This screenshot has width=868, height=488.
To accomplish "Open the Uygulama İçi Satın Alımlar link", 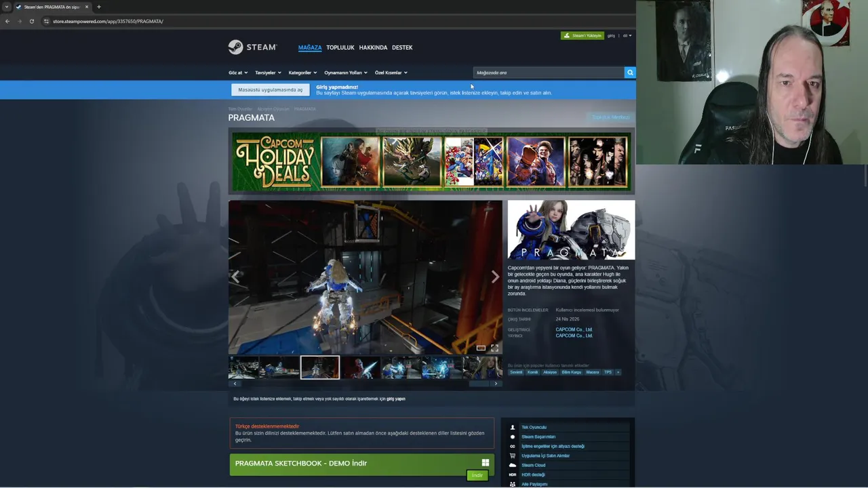I will pyautogui.click(x=545, y=455).
